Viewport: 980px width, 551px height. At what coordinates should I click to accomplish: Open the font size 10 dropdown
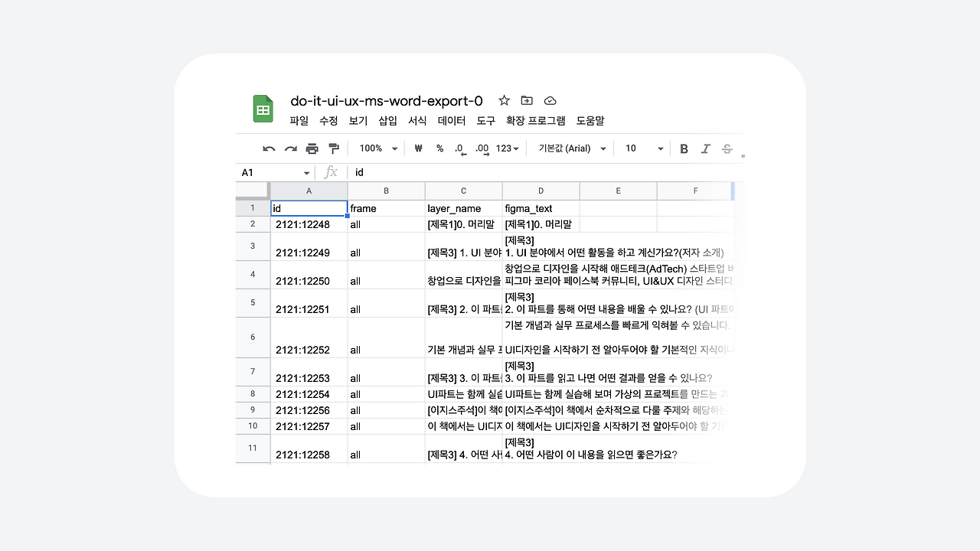click(x=644, y=148)
